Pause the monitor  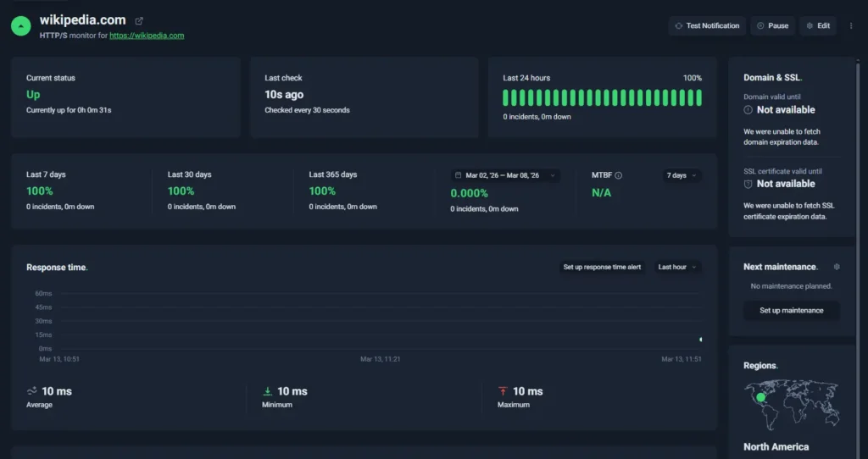click(773, 26)
